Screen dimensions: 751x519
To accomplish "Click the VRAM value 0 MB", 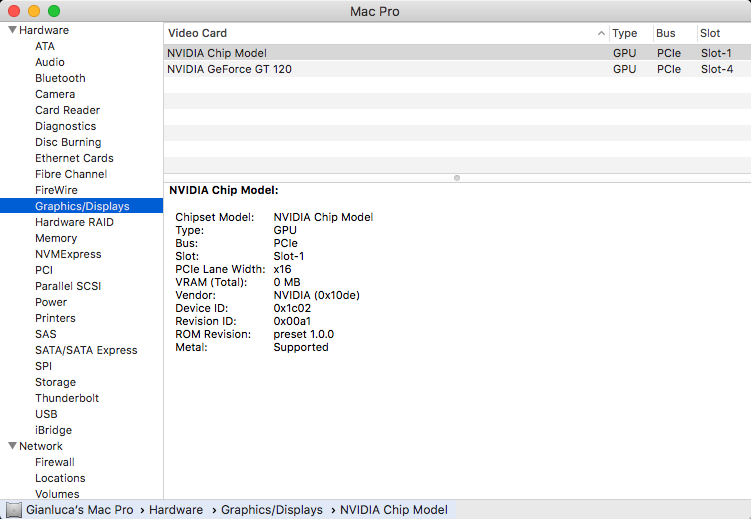I will pyautogui.click(x=287, y=282).
